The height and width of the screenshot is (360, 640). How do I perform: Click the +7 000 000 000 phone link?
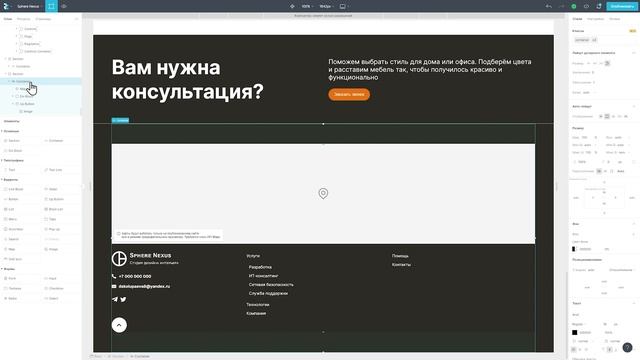pyautogui.click(x=135, y=276)
